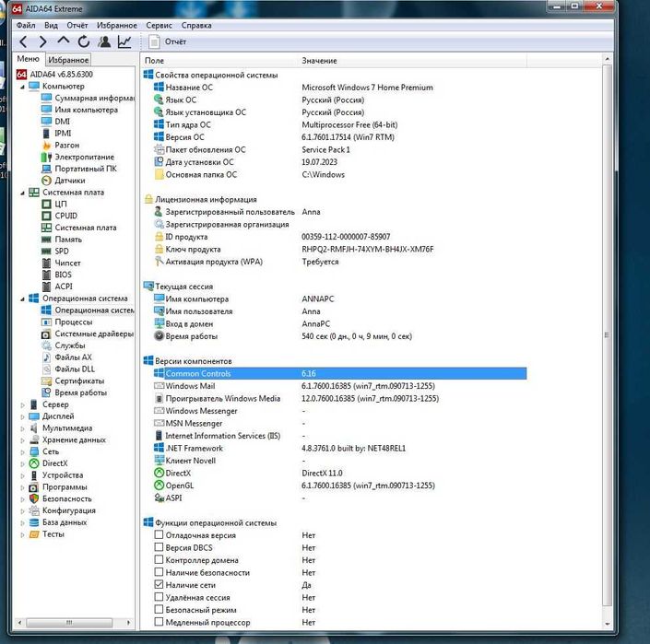
Task: Select the DMI tree item icon
Action: (x=46, y=122)
